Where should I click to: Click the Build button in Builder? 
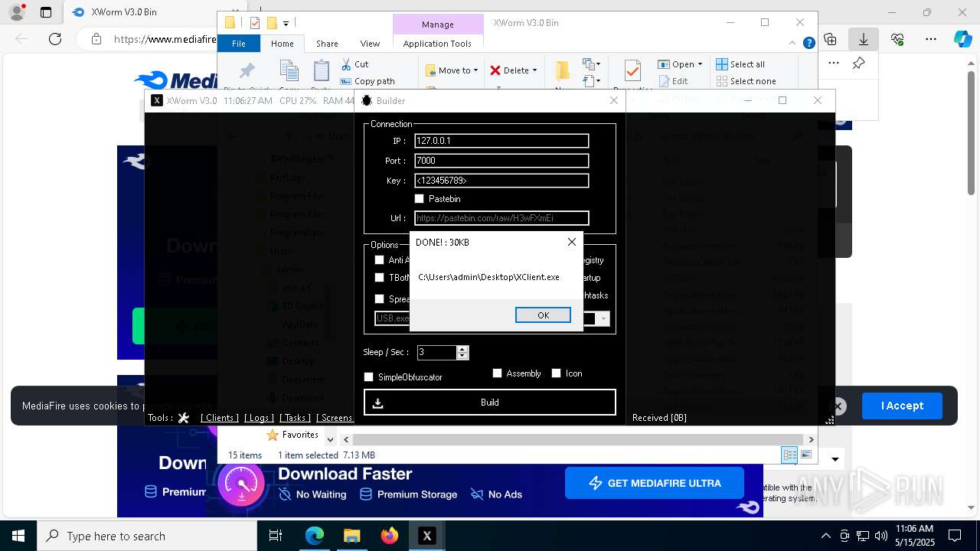(490, 403)
